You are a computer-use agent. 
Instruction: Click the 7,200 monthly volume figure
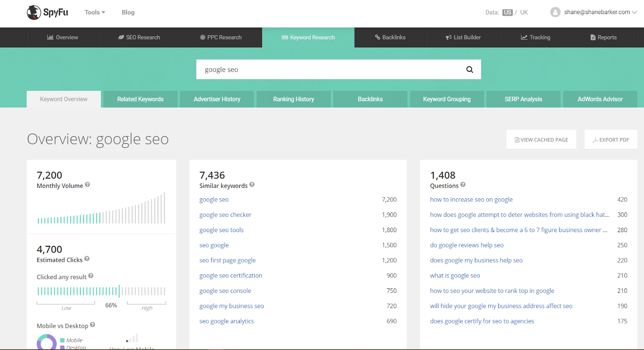pyautogui.click(x=50, y=175)
